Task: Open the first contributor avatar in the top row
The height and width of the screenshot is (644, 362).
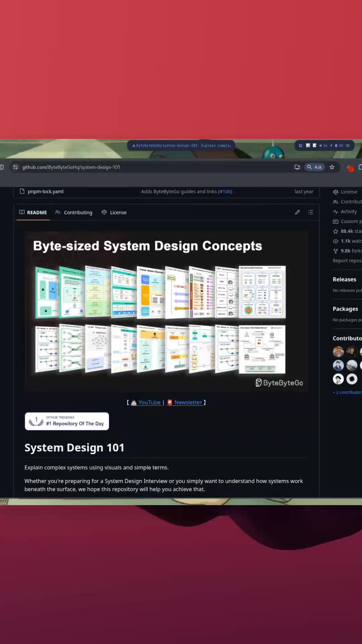Action: (x=338, y=352)
